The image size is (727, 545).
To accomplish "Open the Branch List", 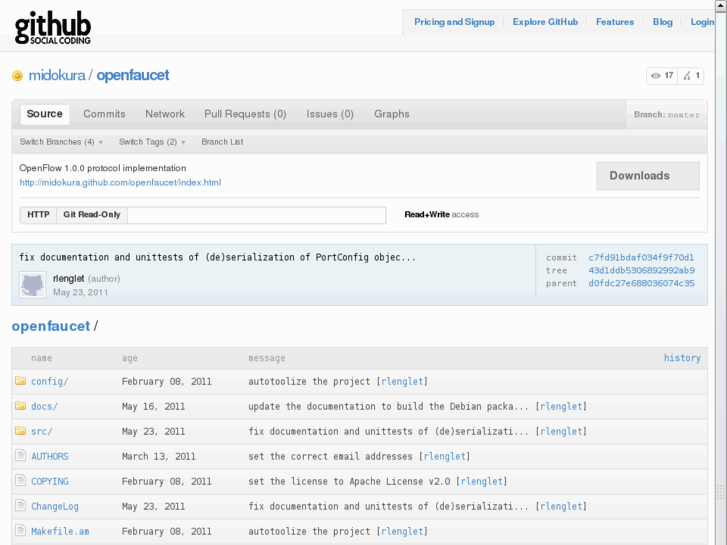I will point(222,142).
